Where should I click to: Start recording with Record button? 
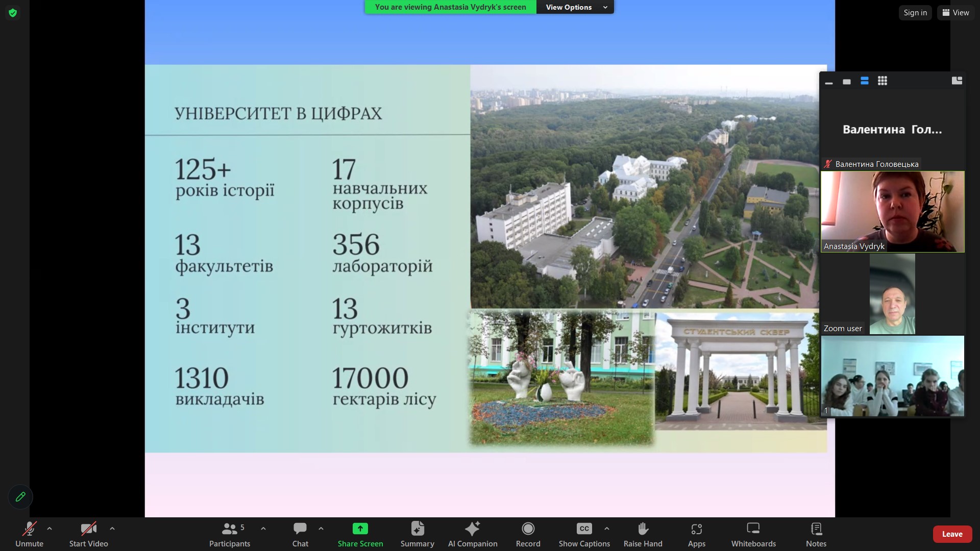(x=528, y=529)
